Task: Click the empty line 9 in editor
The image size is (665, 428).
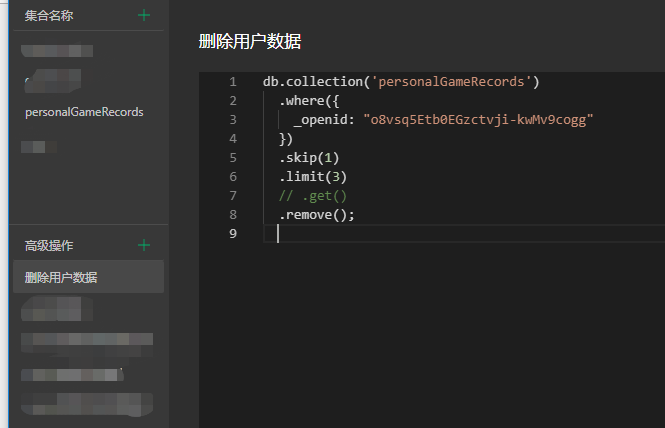Action: 450,233
